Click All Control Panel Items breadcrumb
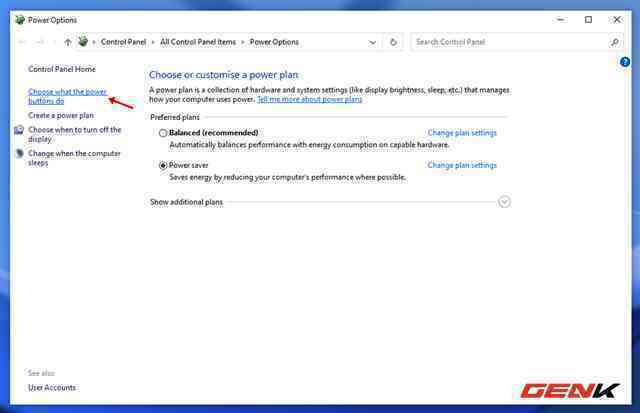The width and height of the screenshot is (640, 413). point(198,42)
